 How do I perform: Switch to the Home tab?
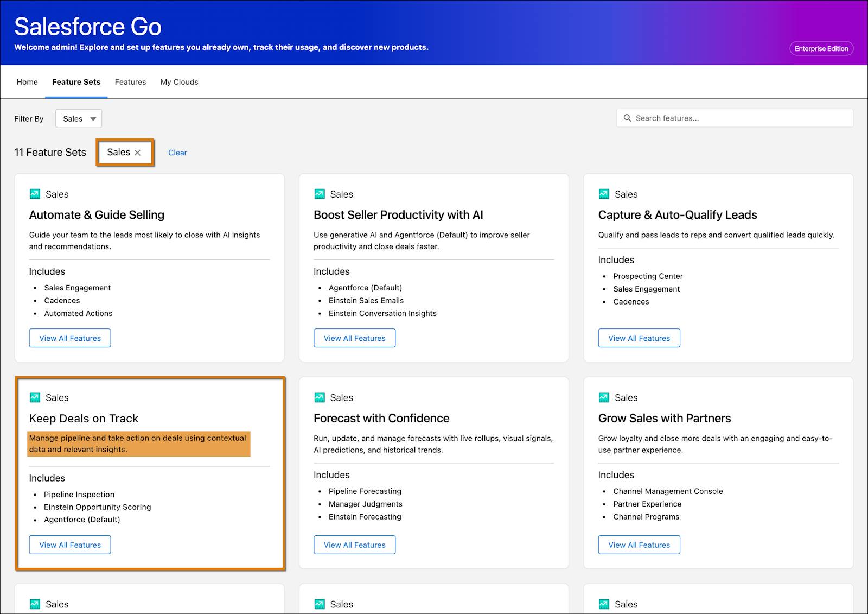coord(27,82)
